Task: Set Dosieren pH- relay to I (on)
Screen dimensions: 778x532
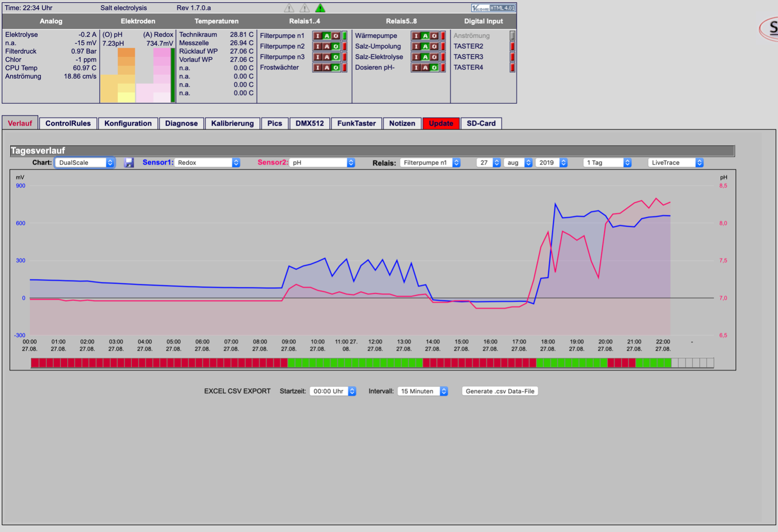Action: click(x=416, y=68)
